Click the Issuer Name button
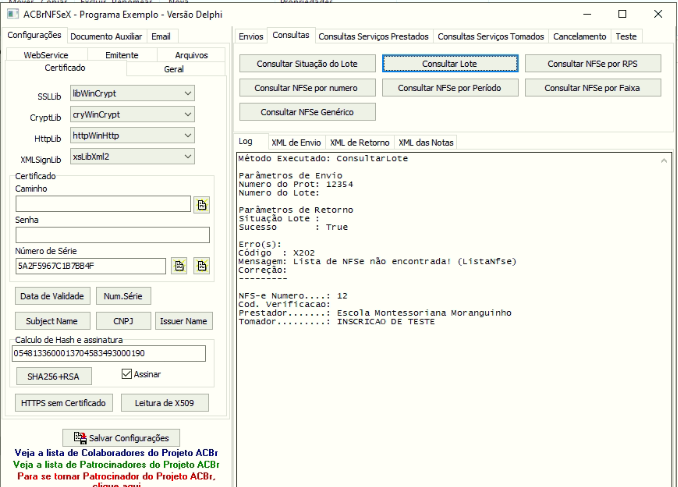This screenshot has width=678, height=487. (184, 321)
